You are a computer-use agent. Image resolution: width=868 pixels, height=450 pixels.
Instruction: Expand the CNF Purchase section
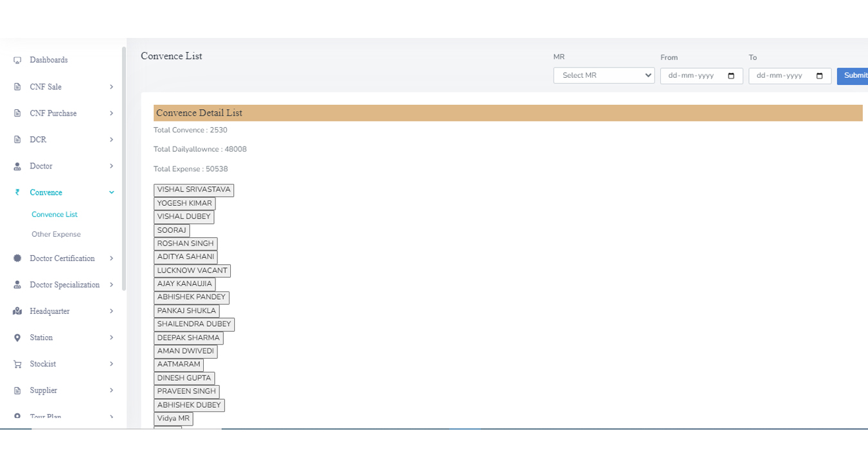[62, 113]
